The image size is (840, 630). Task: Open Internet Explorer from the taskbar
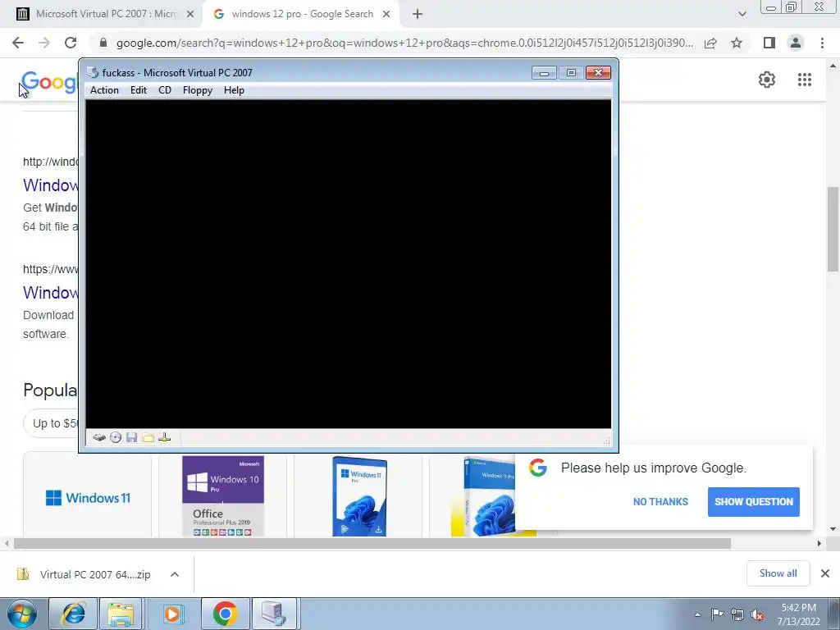(x=73, y=614)
